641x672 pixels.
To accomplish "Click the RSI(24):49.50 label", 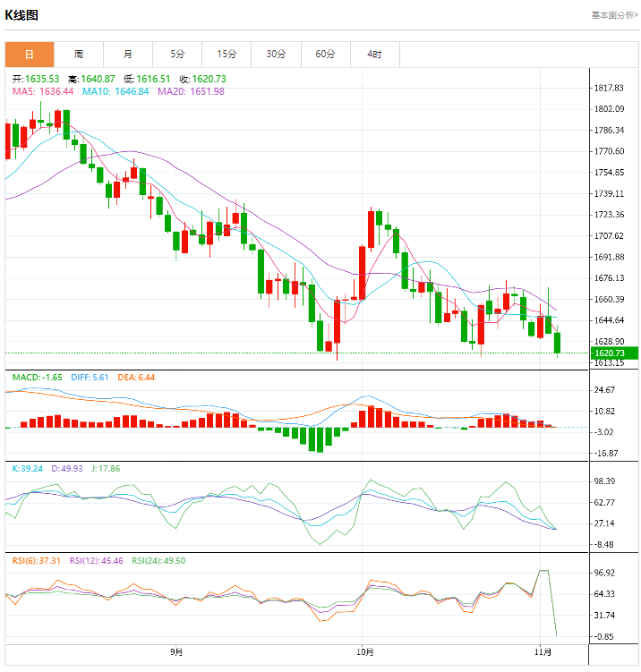I will pos(158,561).
